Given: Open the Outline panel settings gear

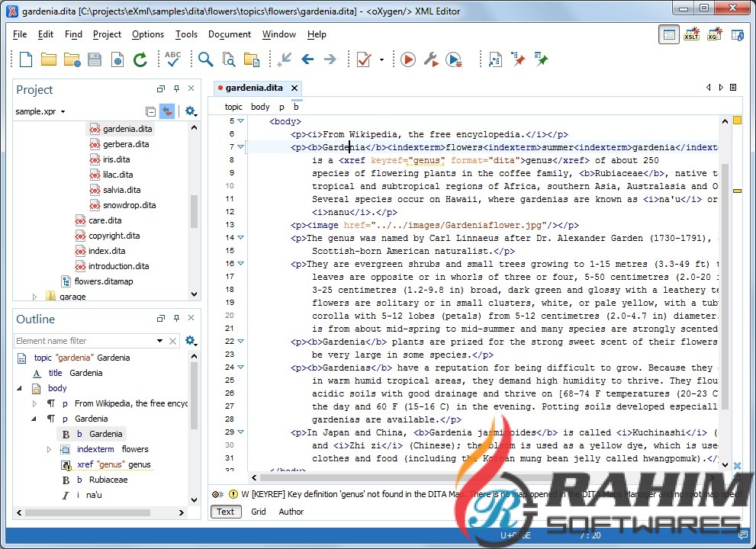Looking at the screenshot, I should coord(191,341).
